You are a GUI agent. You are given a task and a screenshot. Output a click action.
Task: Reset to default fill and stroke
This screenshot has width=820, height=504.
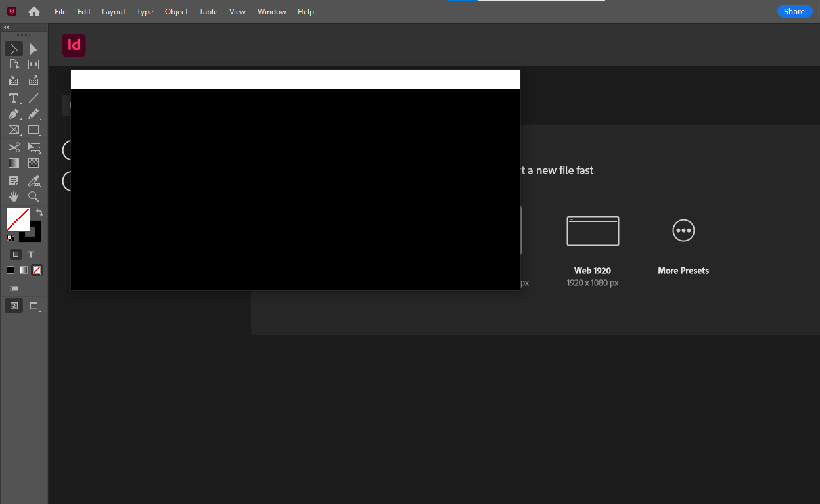click(x=11, y=238)
